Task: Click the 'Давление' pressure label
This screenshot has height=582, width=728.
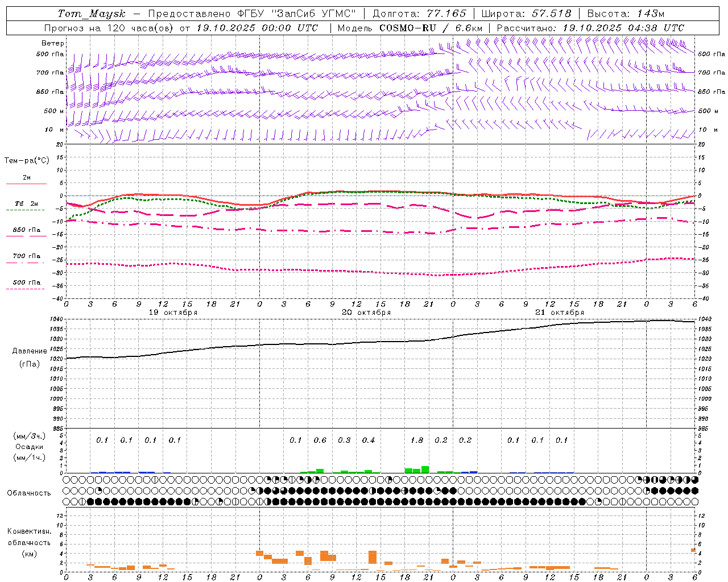Action: tap(29, 351)
